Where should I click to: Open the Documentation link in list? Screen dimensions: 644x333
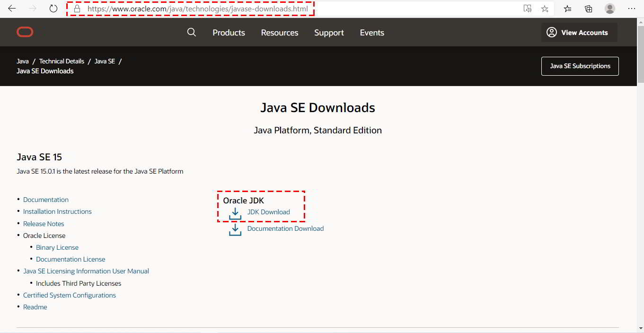pyautogui.click(x=46, y=200)
